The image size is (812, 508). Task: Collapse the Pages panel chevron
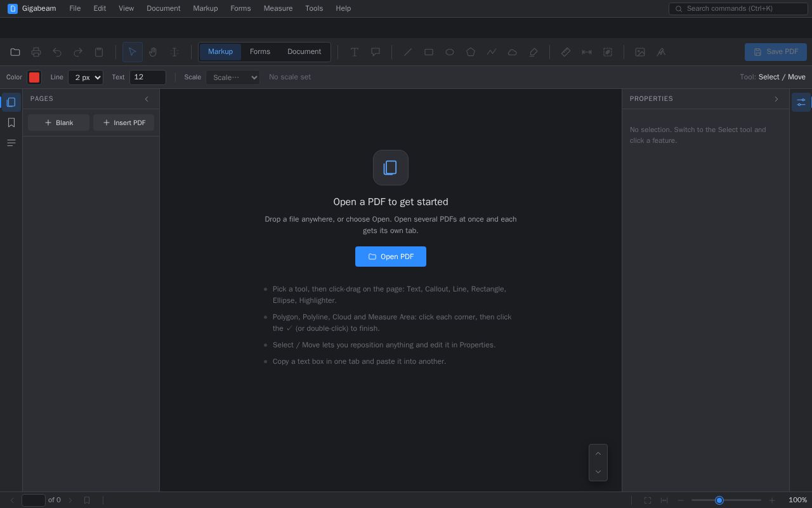tap(147, 99)
